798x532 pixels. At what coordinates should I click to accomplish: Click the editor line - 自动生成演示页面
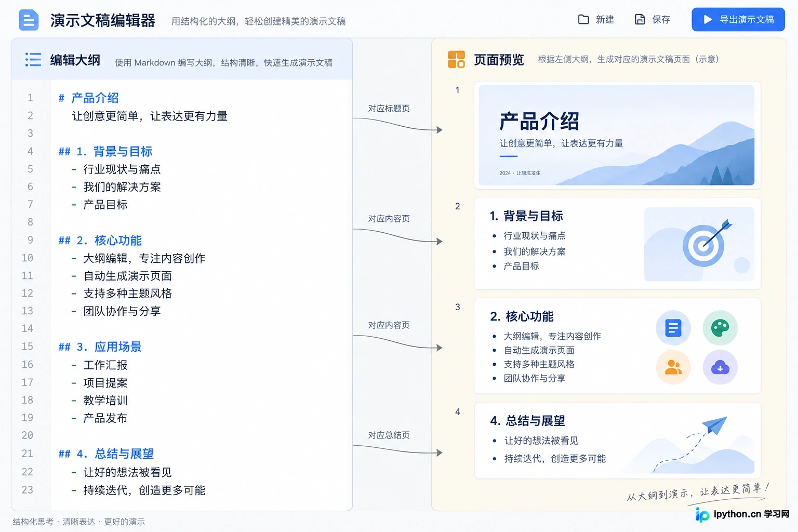point(121,276)
